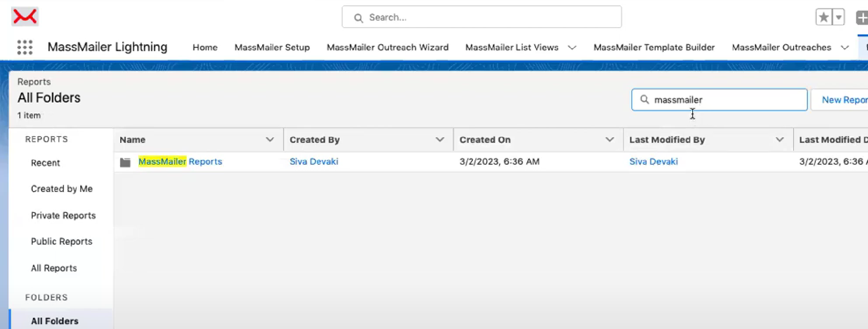Sort by Last Modified By column header
The width and height of the screenshot is (868, 329).
[667, 140]
